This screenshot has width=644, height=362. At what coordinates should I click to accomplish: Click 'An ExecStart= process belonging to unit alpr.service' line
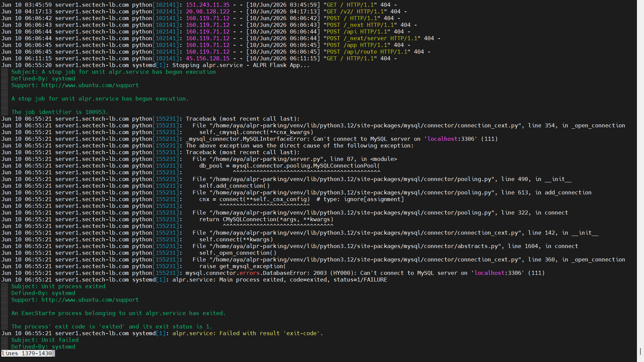click(x=118, y=313)
